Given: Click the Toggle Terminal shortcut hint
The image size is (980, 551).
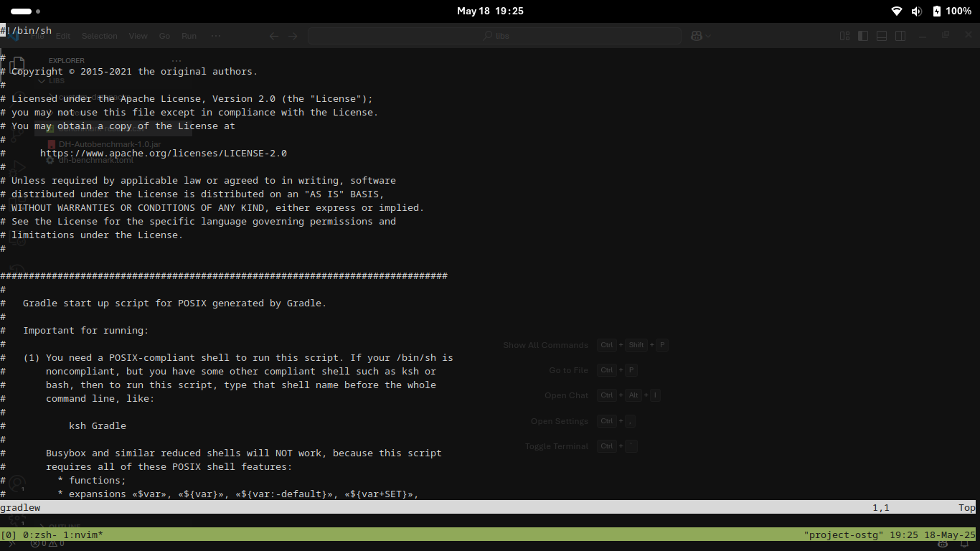Looking at the screenshot, I should pyautogui.click(x=580, y=446).
